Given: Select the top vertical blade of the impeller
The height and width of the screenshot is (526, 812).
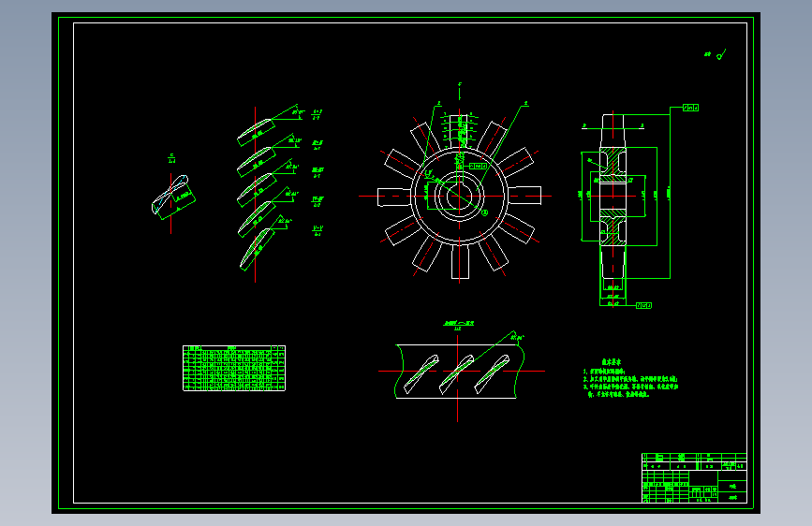Looking at the screenshot, I should [459, 132].
